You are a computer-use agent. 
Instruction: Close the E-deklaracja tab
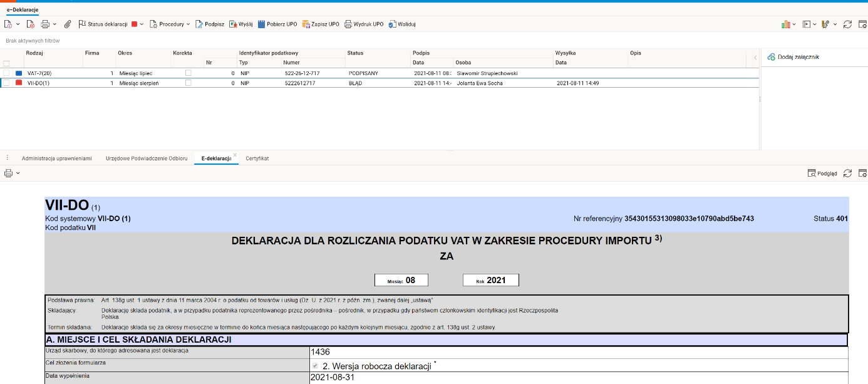(x=235, y=155)
